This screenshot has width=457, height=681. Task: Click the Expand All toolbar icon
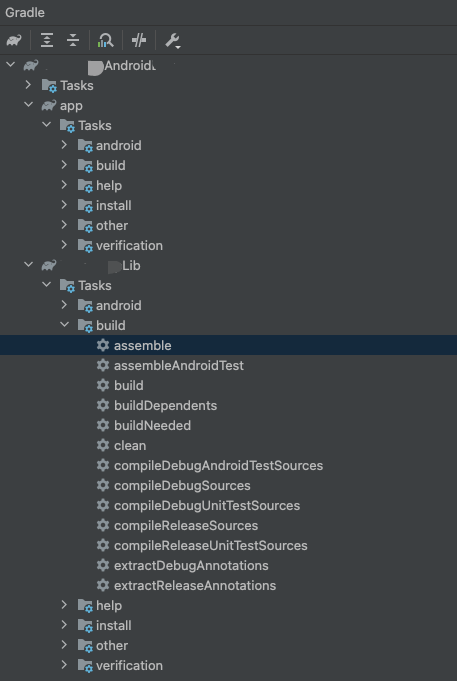click(47, 40)
